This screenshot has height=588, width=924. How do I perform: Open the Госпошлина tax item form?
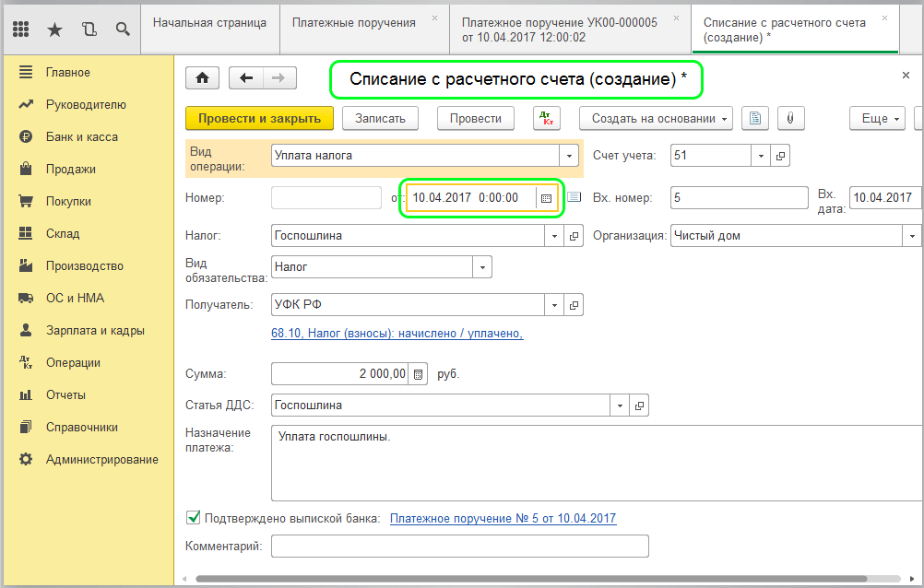(x=574, y=236)
